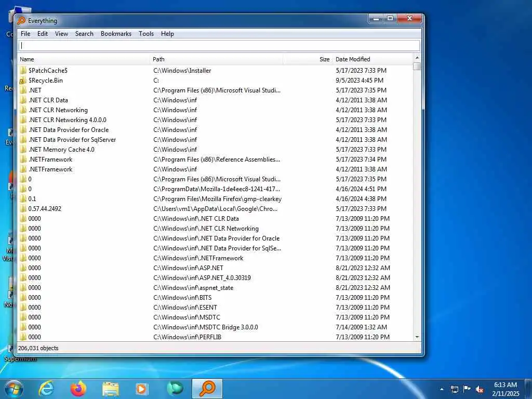The width and height of the screenshot is (532, 399).
Task: Click the folder icon of 0.57.44.2492
Action: point(23,209)
